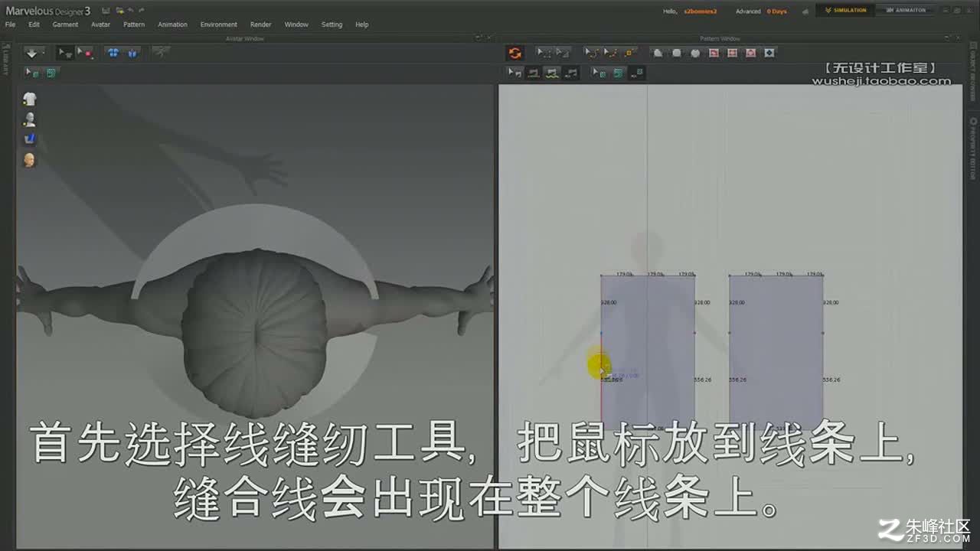This screenshot has width=980, height=551.
Task: Click the Redo arrow in title bar
Action: tap(141, 11)
